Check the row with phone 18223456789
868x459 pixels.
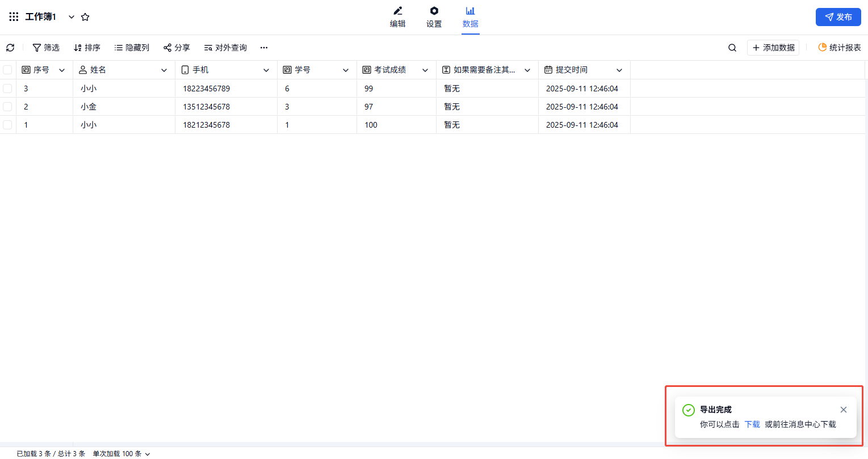coord(7,89)
